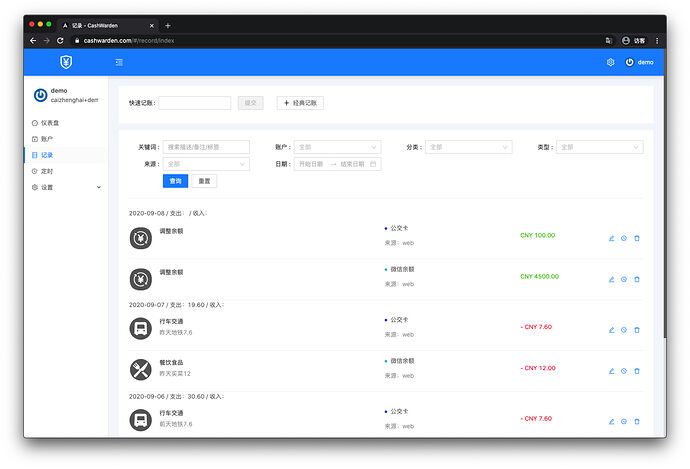
Task: Click the balance-adjust icon on CNY 100.00 row
Action: [141, 238]
